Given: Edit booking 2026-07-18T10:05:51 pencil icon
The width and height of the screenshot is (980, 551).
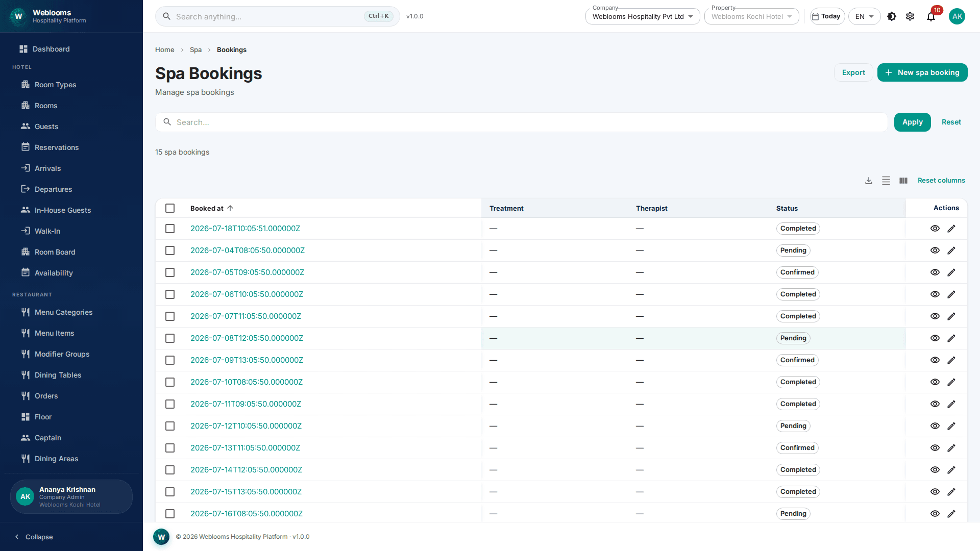Looking at the screenshot, I should pos(951,229).
